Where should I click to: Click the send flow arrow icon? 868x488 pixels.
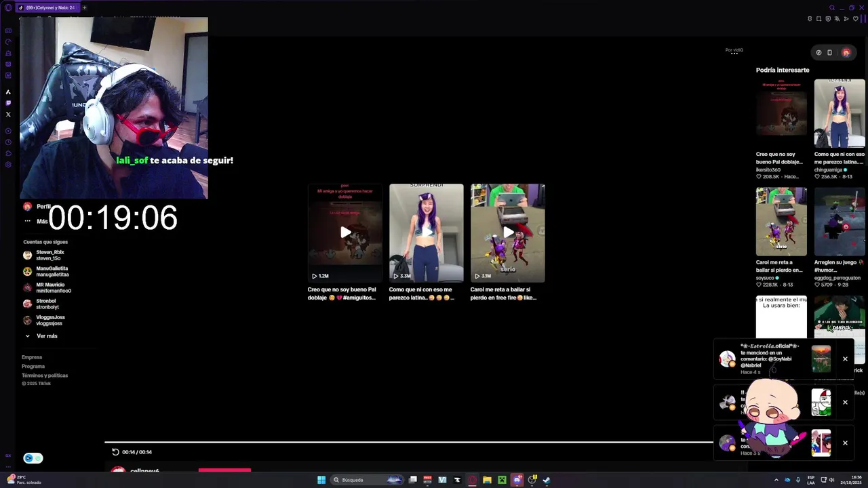coord(846,19)
